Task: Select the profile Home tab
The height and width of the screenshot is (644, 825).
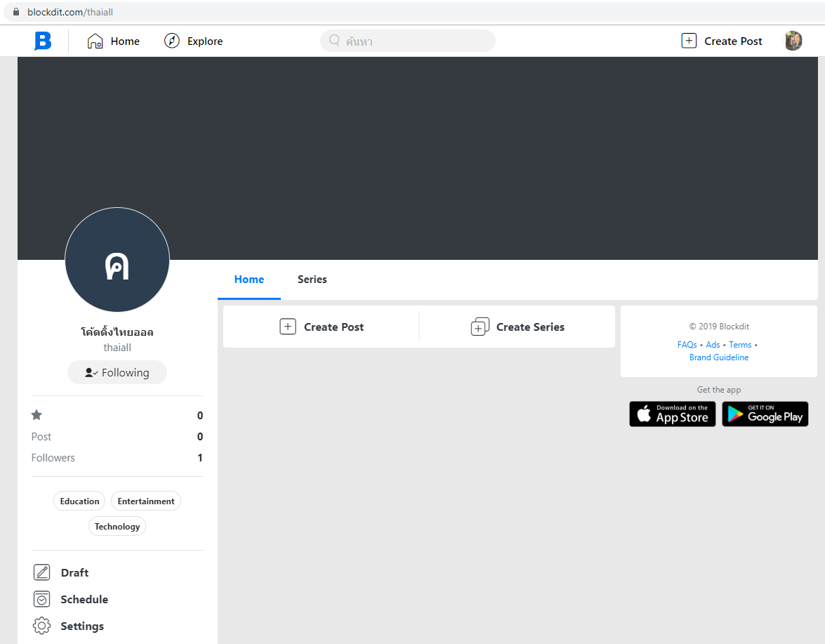Action: pyautogui.click(x=249, y=279)
